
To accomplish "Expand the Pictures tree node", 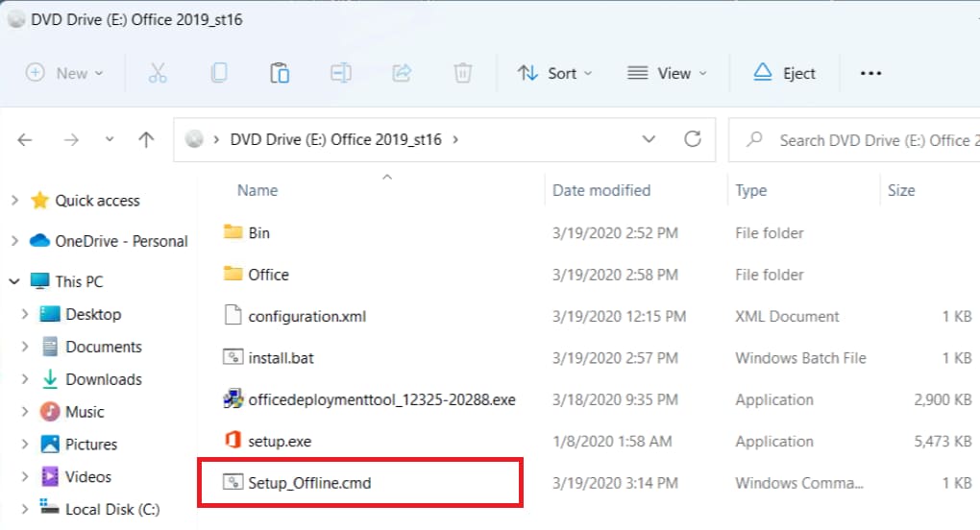I will pyautogui.click(x=25, y=444).
